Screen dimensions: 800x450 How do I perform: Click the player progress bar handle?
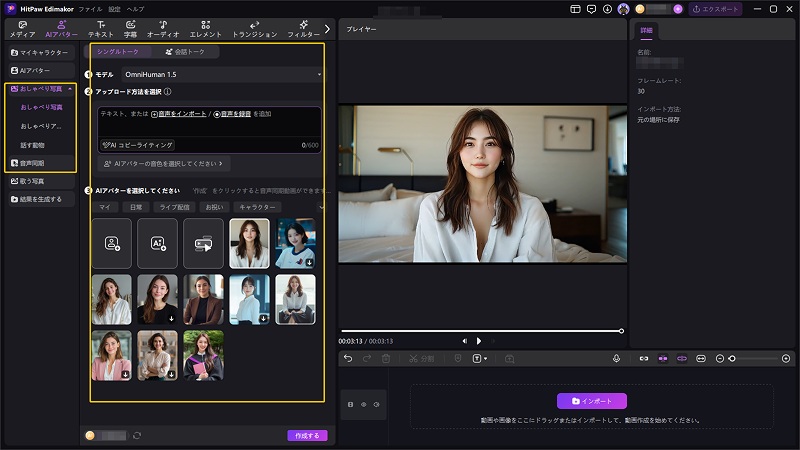coord(621,331)
